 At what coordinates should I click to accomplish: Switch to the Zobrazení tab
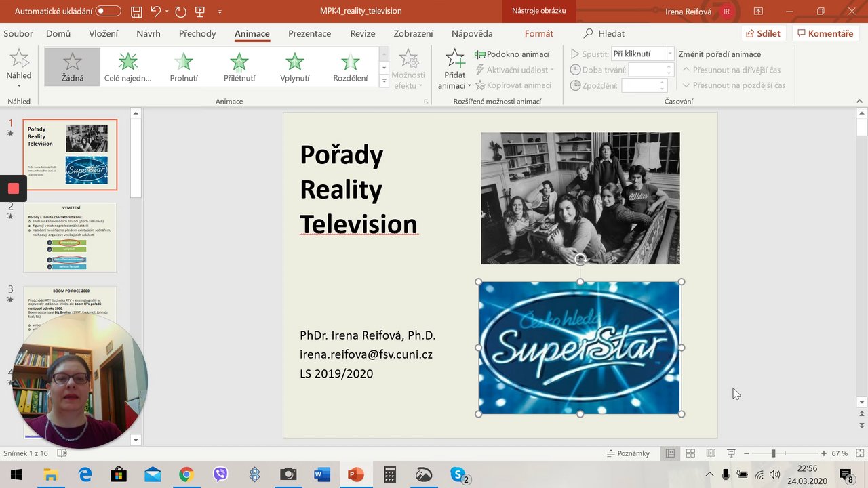[414, 33]
